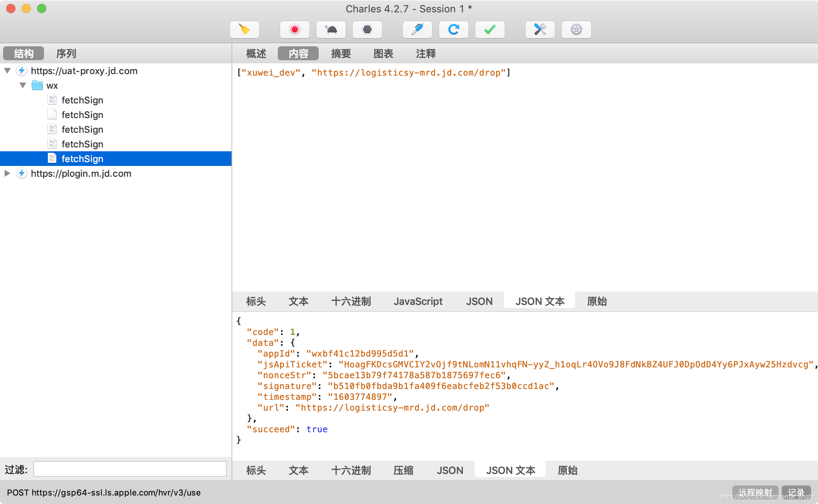This screenshot has width=818, height=504.
Task: Open the response 文本 text tab
Action: coord(299,470)
